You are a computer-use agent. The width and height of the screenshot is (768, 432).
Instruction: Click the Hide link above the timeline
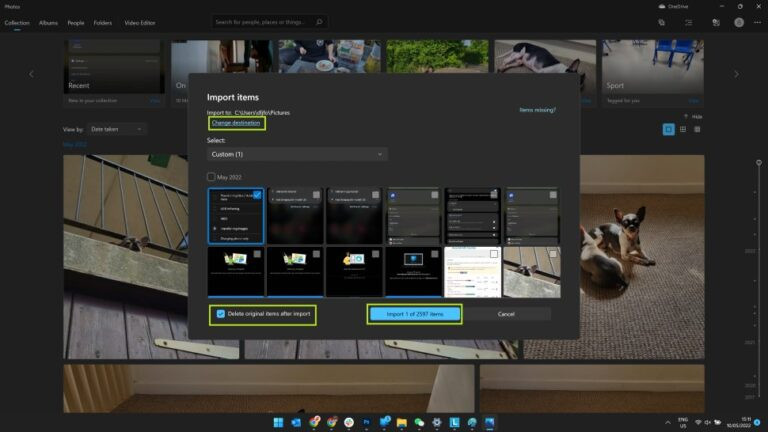click(x=697, y=117)
